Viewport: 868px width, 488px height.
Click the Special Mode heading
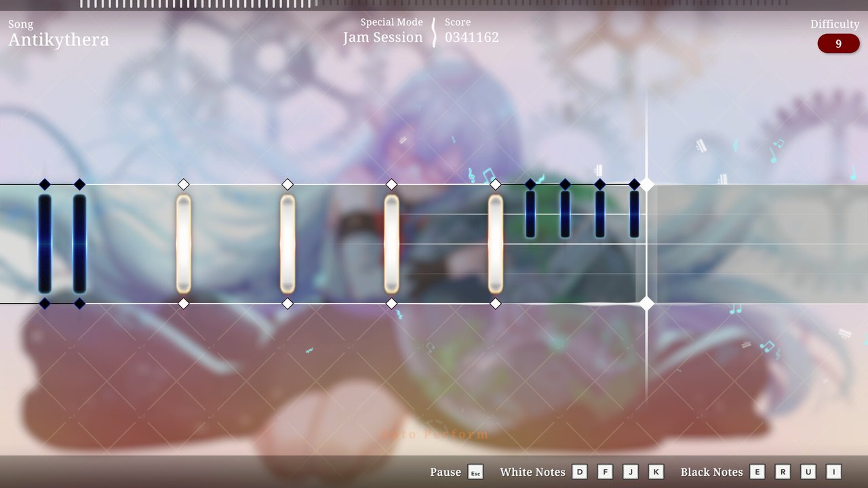391,22
